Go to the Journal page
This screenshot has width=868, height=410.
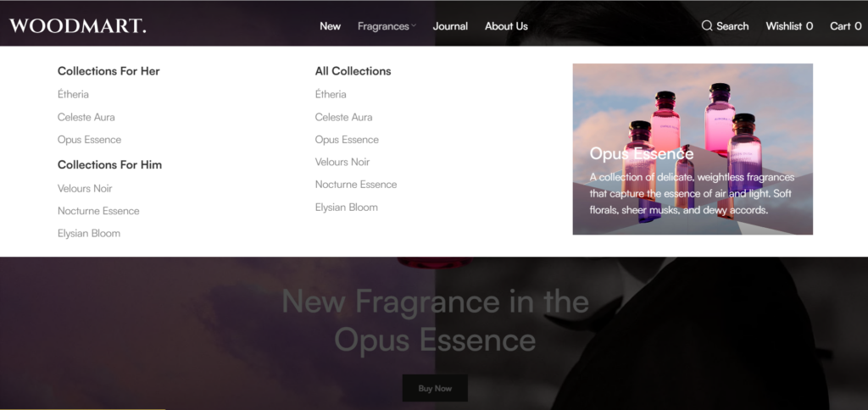point(450,26)
